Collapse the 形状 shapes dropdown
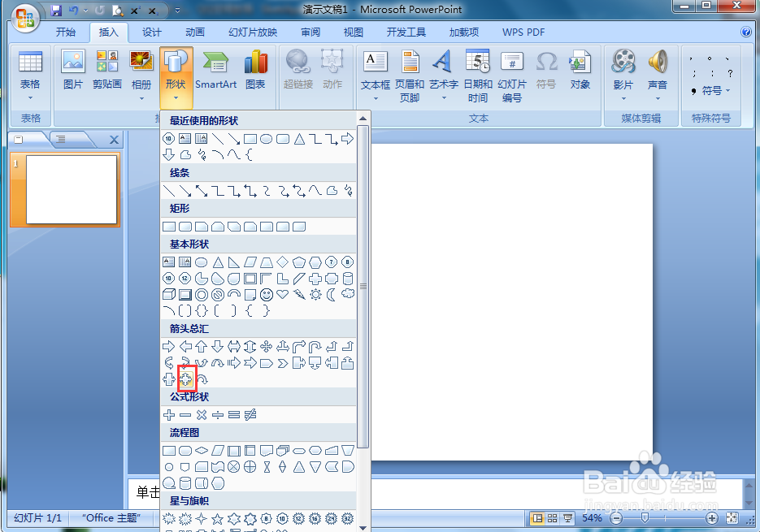 pos(176,76)
